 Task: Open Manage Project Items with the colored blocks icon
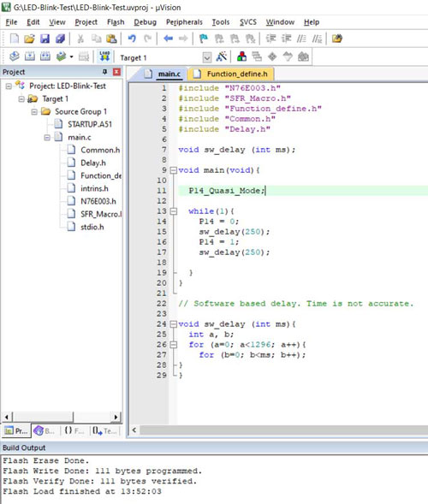coord(241,56)
